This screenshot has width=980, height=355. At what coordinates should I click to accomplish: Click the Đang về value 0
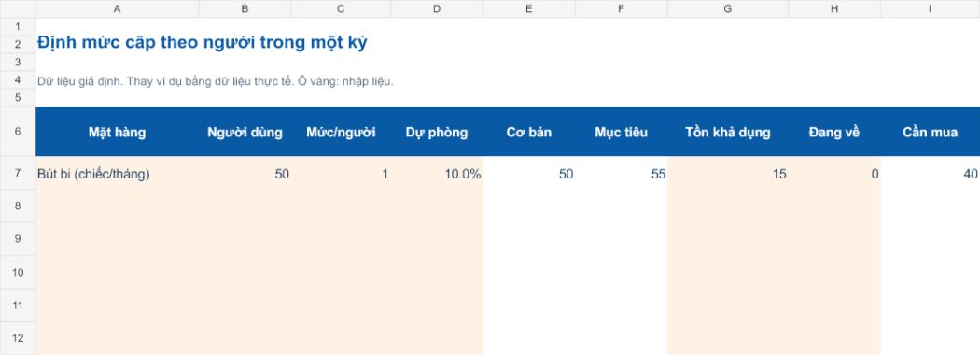[x=834, y=174]
